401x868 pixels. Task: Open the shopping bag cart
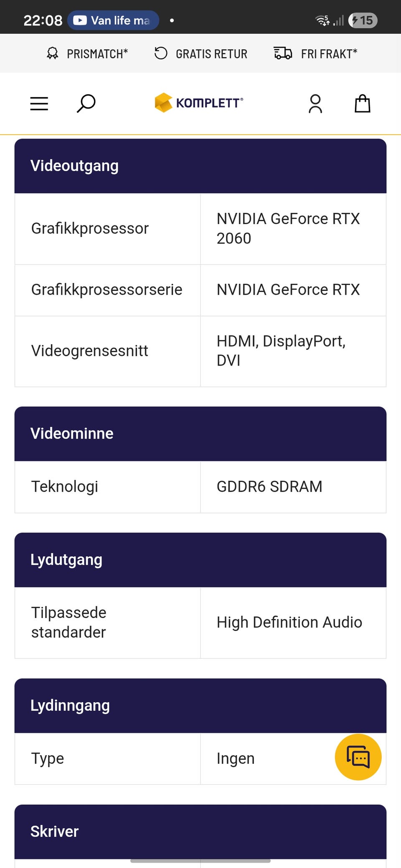[363, 103]
